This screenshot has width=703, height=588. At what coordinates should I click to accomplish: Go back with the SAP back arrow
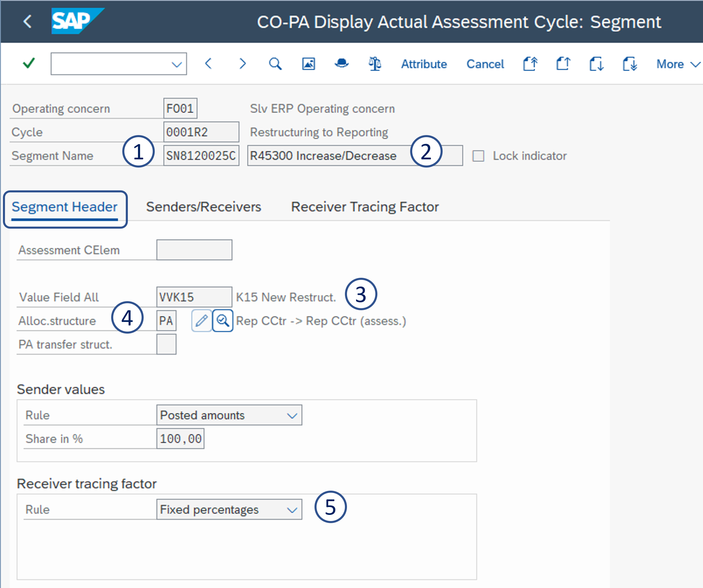[27, 22]
